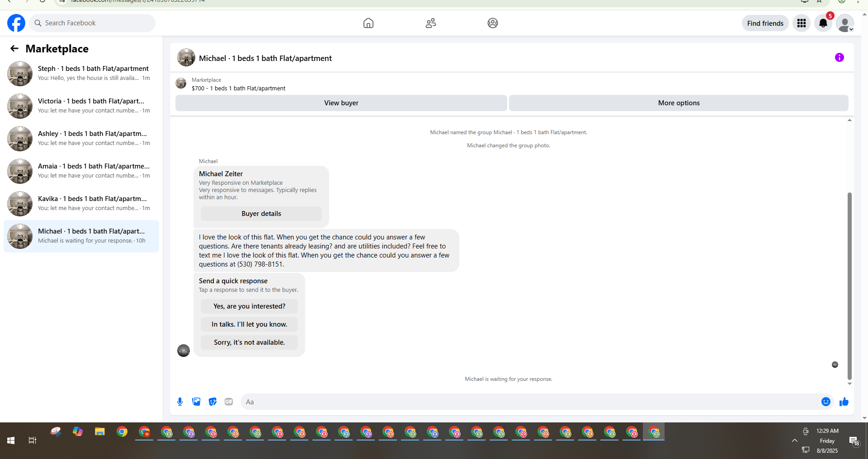Attach a photo with the image icon
The height and width of the screenshot is (459, 868).
196,402
